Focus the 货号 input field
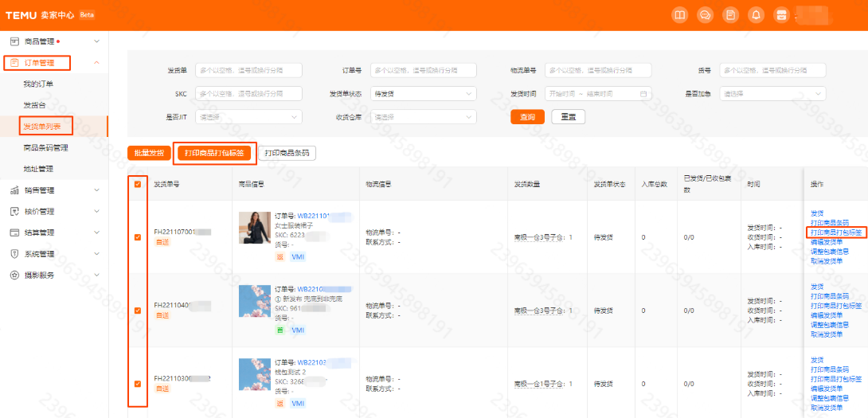Viewport: 868px width, 418px height. [x=772, y=70]
